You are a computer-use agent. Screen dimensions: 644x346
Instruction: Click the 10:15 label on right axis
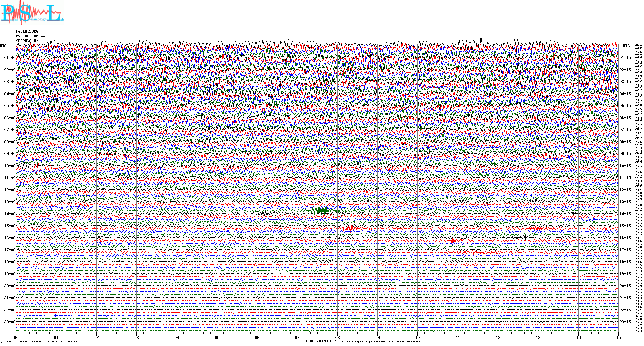625,166
